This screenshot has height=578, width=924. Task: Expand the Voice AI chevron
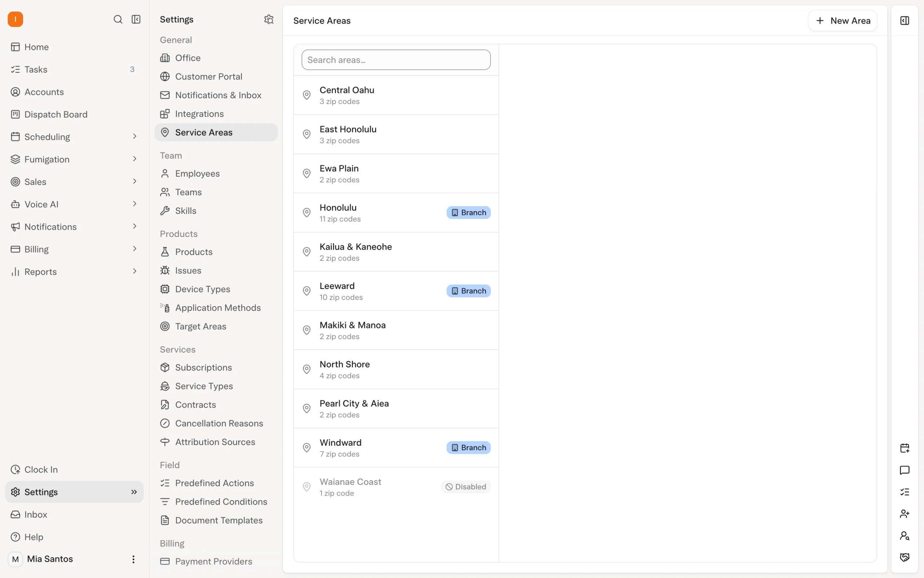coord(134,204)
